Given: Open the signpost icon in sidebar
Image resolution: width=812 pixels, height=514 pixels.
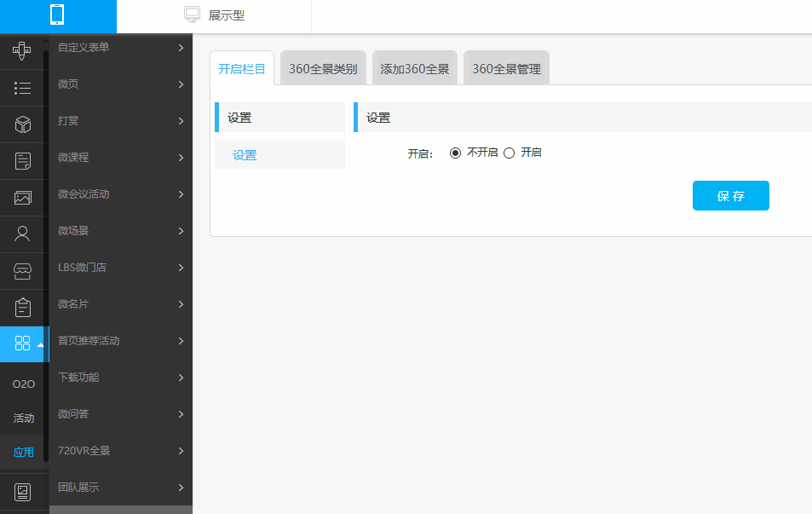Looking at the screenshot, I should coord(22,51).
